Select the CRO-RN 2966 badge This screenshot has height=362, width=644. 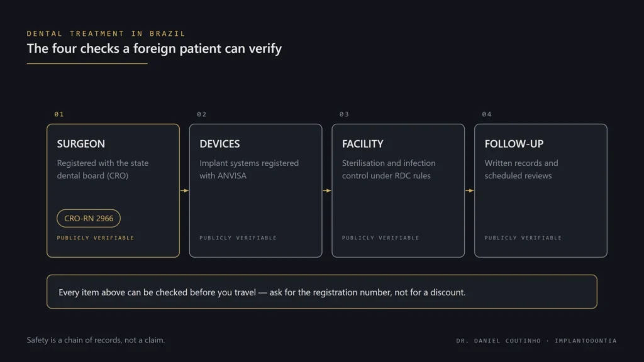(89, 218)
